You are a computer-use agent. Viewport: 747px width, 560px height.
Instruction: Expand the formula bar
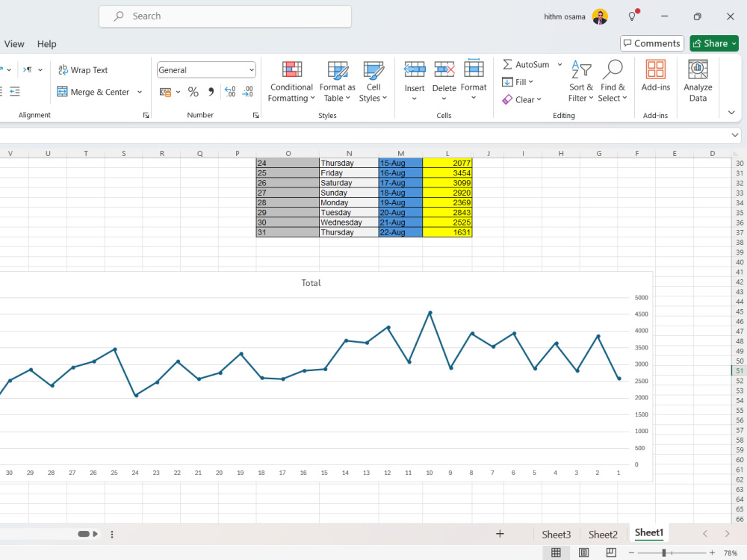735,135
